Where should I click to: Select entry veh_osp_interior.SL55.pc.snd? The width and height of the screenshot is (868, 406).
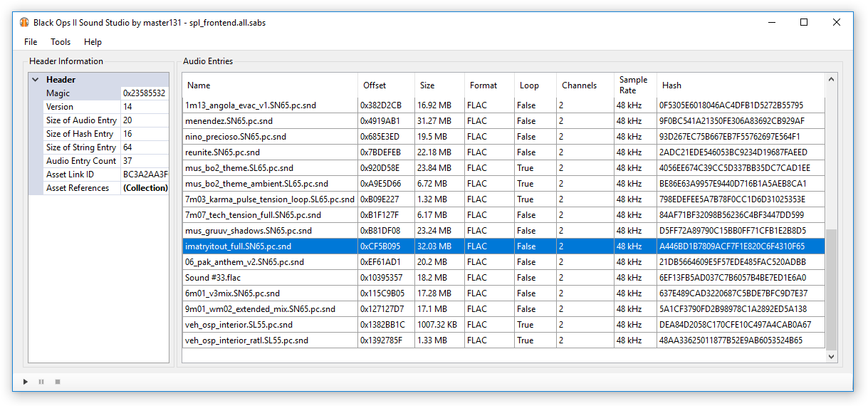(503, 325)
